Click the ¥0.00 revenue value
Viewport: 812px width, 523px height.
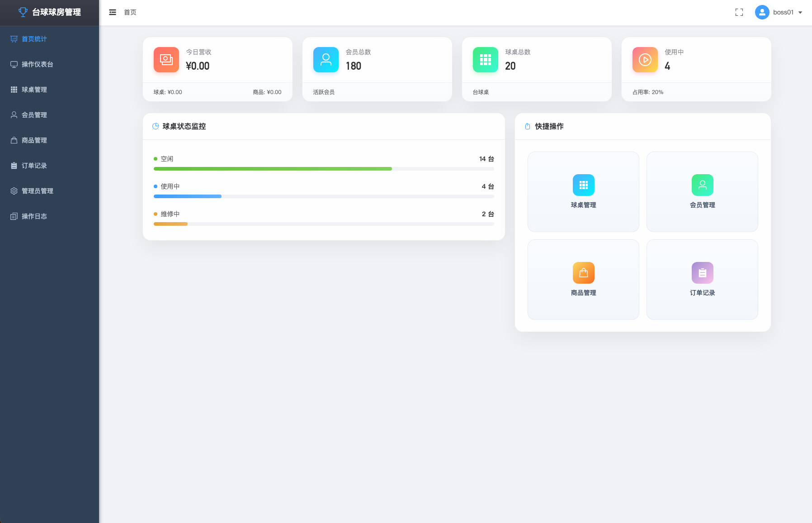[198, 66]
